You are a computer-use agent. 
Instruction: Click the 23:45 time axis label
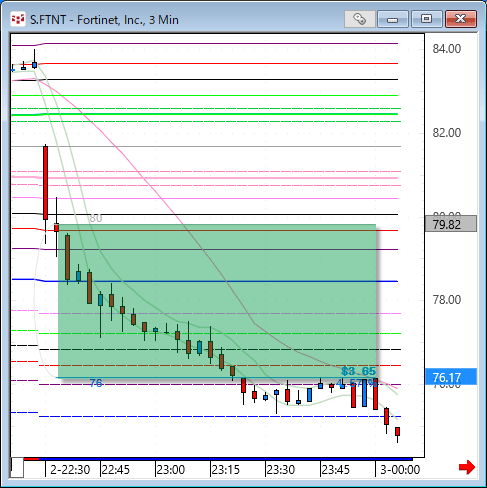click(335, 470)
